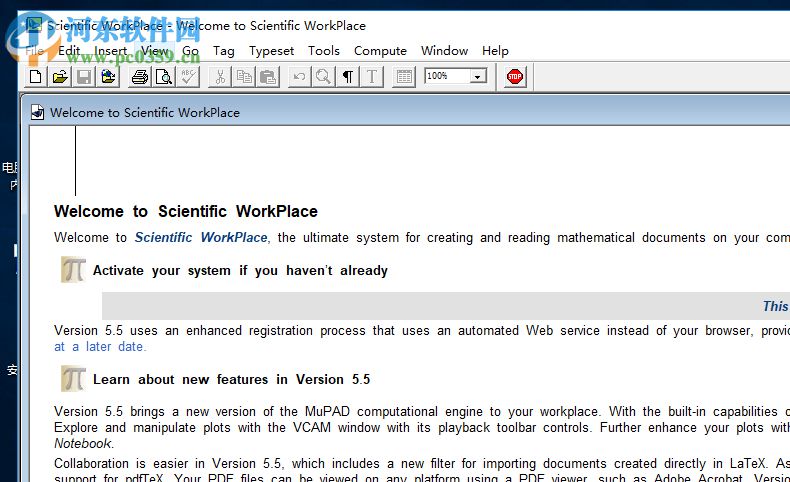Click the 'at a later date' link
The height and width of the screenshot is (482, 790).
pos(100,347)
